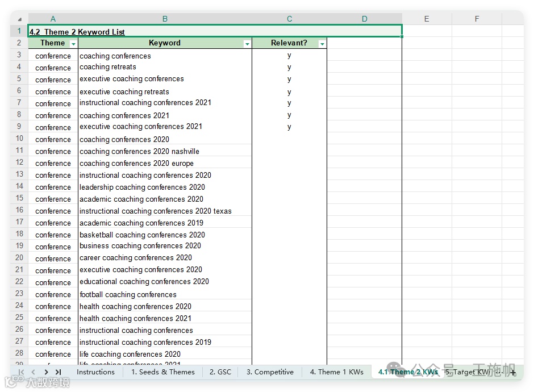Image resolution: width=534 pixels, height=392 pixels.
Task: Select 'coaching conferences 2021' cell in row 8
Action: tap(165, 115)
